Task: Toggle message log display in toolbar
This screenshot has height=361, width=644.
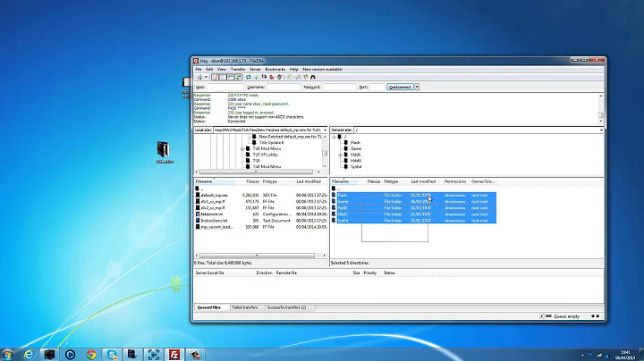Action: 215,77
